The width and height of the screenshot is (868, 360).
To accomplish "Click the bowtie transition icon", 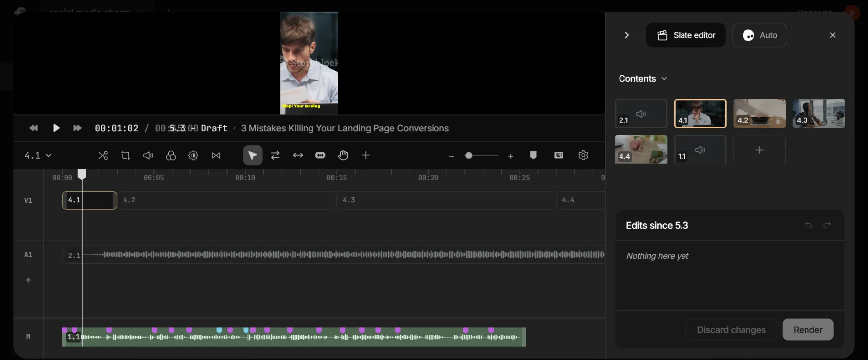I will (216, 156).
